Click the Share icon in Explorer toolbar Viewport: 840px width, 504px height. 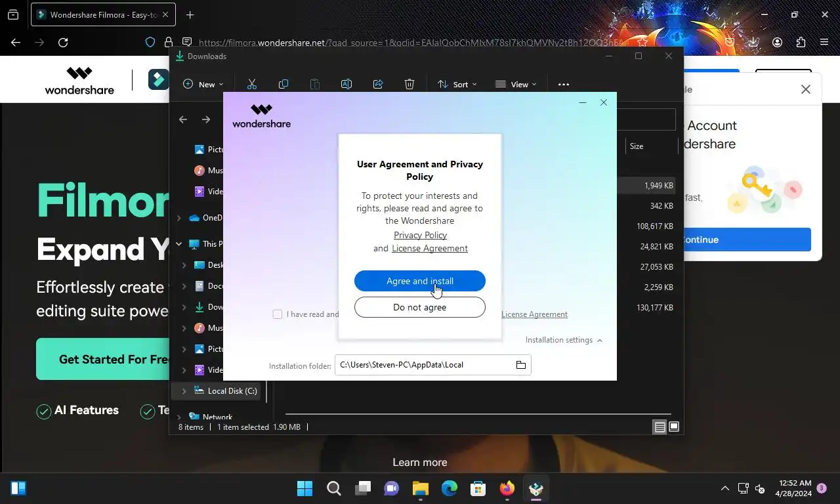point(378,84)
